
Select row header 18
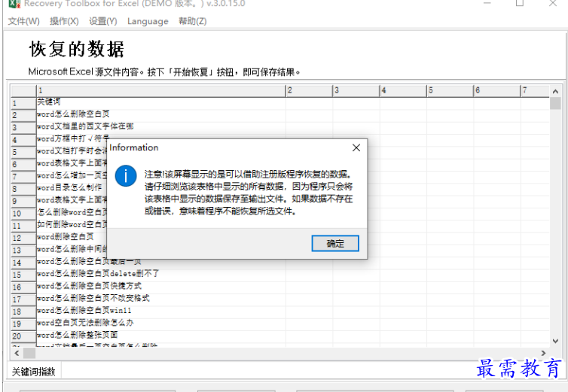(23, 311)
